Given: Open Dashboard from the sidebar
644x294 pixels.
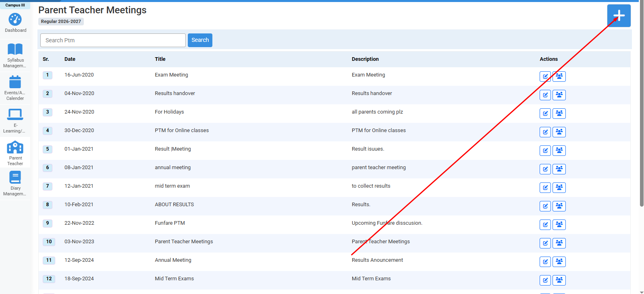Looking at the screenshot, I should [x=15, y=23].
